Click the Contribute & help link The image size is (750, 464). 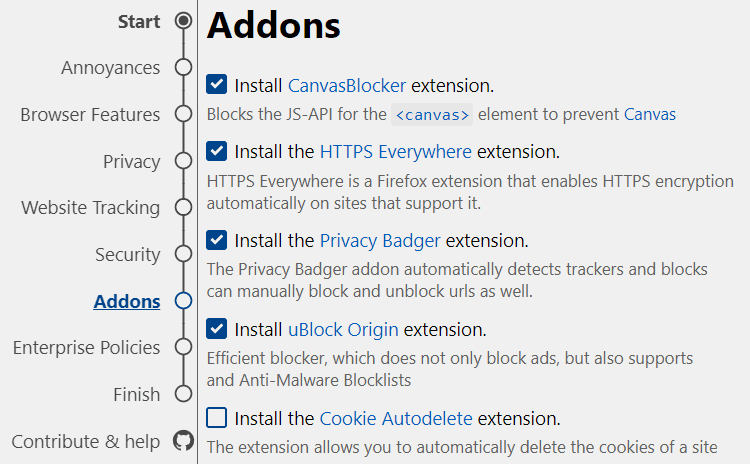click(x=86, y=442)
